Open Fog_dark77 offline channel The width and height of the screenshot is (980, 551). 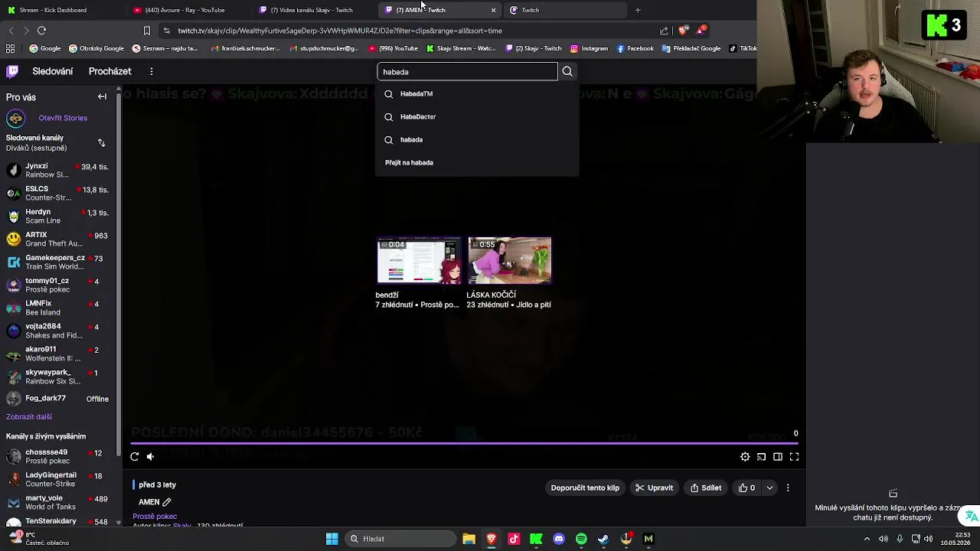click(57, 399)
